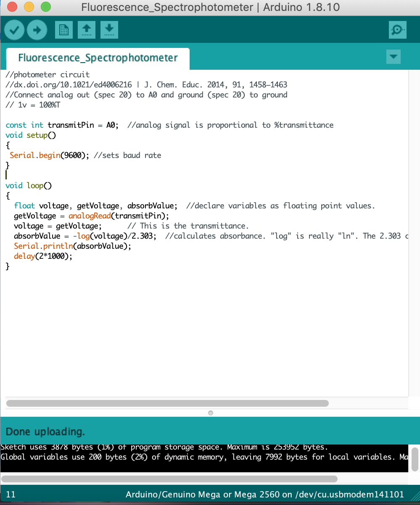The image size is (420, 505).
Task: Click the "Serial.println(absorbValue);" line
Action: pos(73,246)
